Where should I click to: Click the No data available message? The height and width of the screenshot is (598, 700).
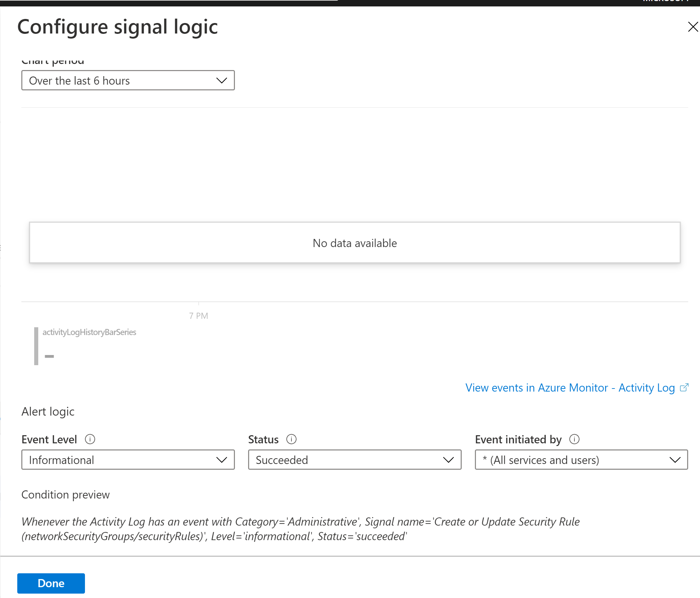pos(355,243)
